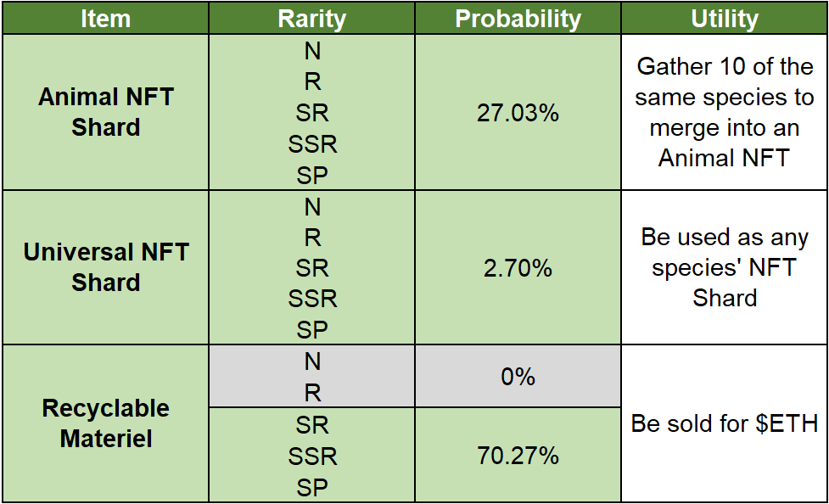Click the 'Gather 10 of the same species' cell

(x=725, y=112)
